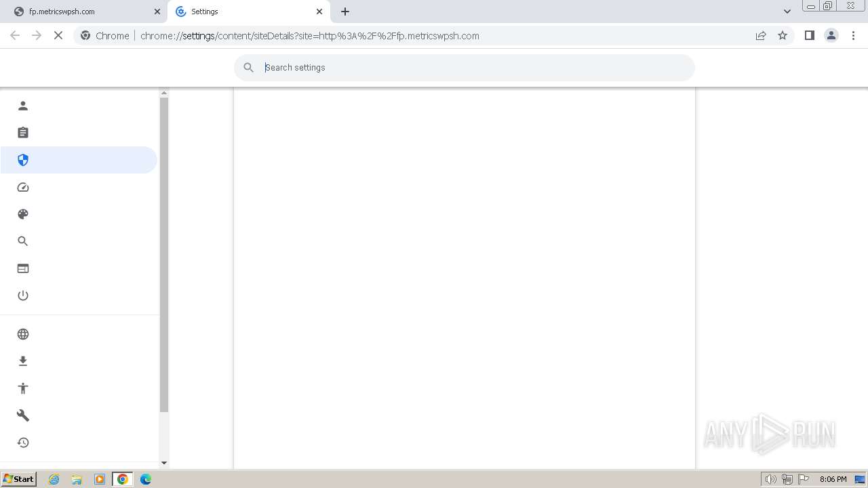Close the Settings tab

tap(319, 12)
